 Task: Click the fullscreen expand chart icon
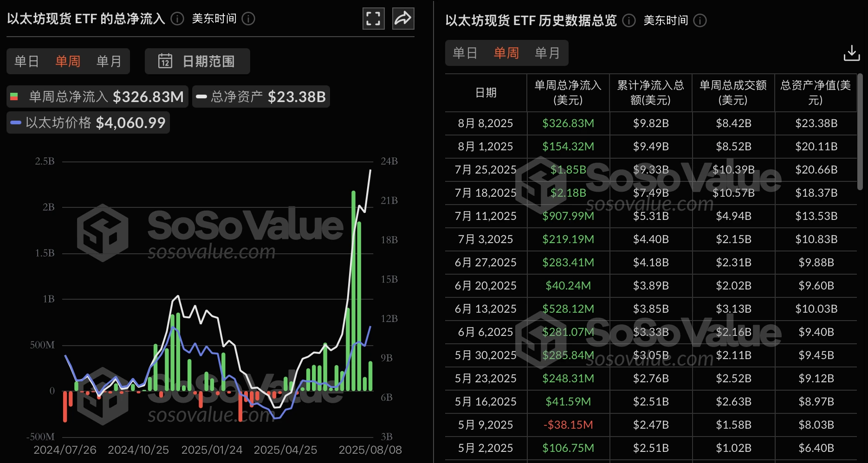point(373,19)
